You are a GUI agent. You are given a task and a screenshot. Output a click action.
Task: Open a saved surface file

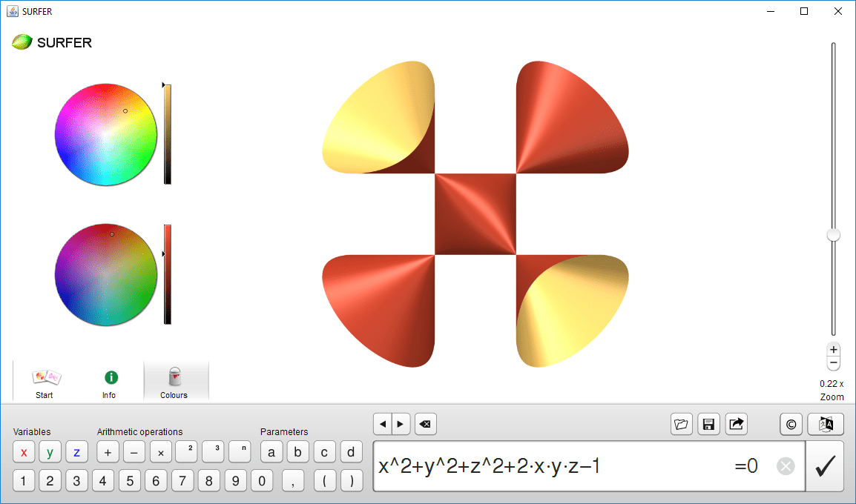point(681,424)
